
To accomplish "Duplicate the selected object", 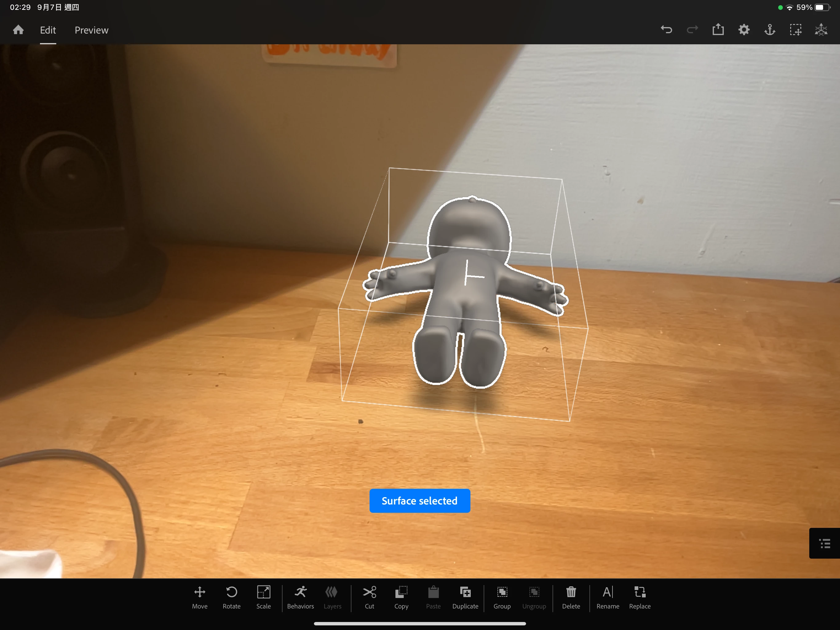I will 465,597.
